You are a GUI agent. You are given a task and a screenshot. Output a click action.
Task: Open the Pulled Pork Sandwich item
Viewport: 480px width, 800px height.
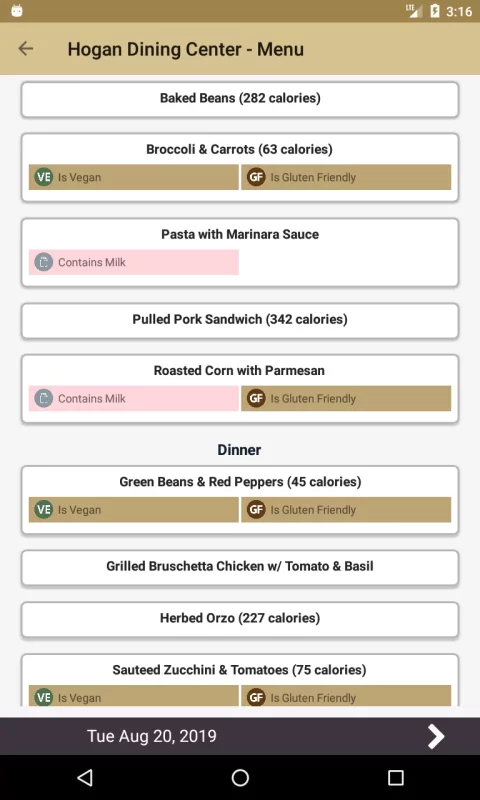240,320
